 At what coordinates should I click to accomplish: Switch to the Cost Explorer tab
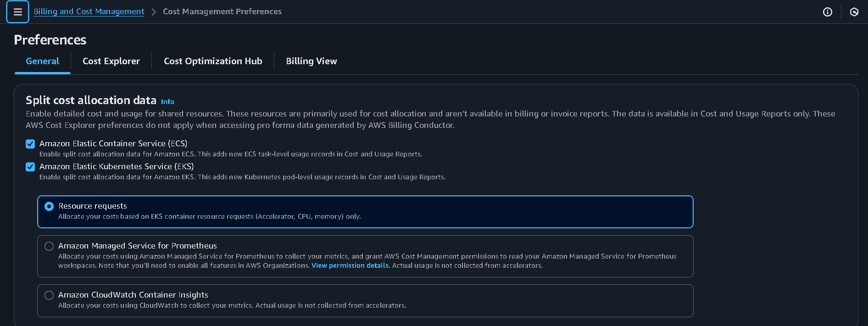point(111,61)
